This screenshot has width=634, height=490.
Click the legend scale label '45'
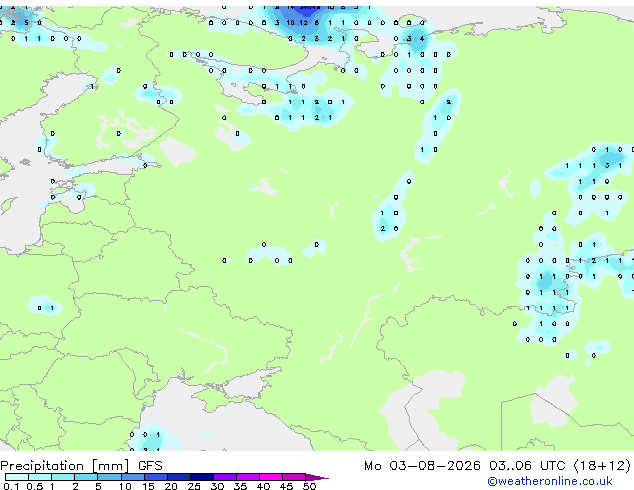[x=286, y=486]
